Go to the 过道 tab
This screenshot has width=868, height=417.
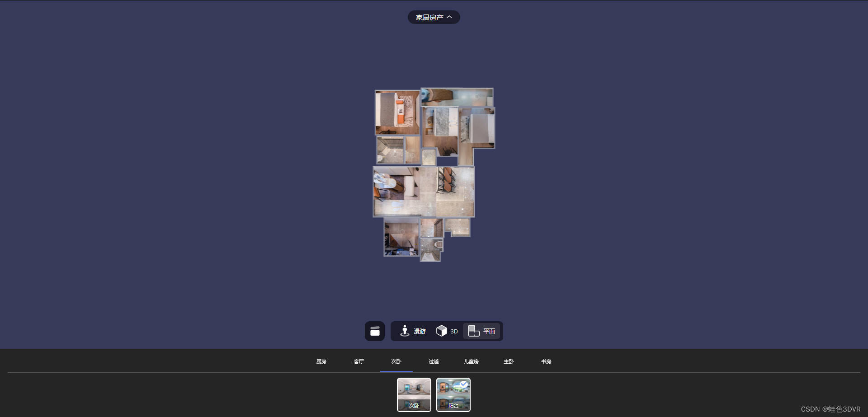pos(434,361)
